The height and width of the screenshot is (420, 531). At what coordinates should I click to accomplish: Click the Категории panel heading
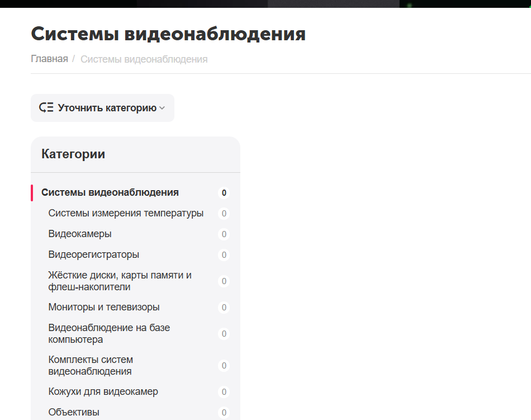(73, 154)
